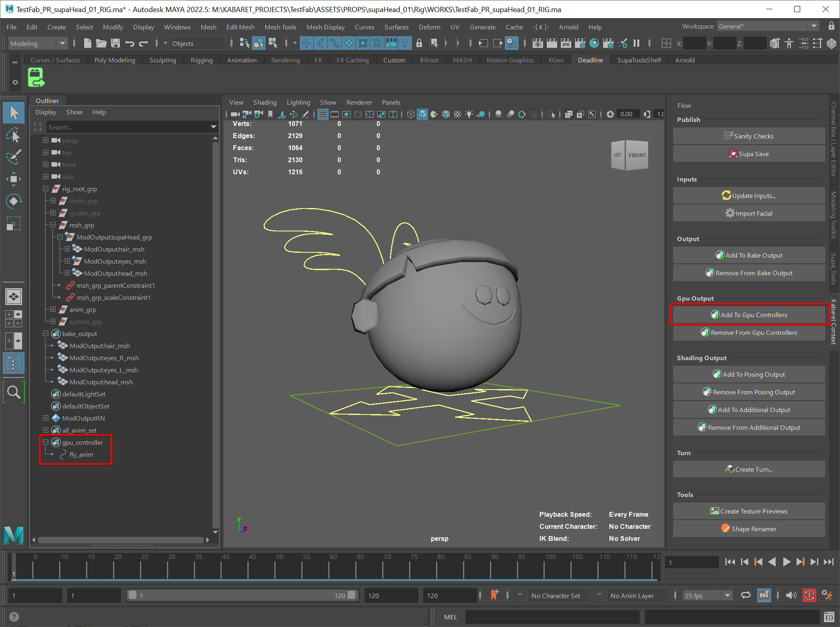
Task: Open the frame rate 25 fps dropdown
Action: [x=707, y=595]
